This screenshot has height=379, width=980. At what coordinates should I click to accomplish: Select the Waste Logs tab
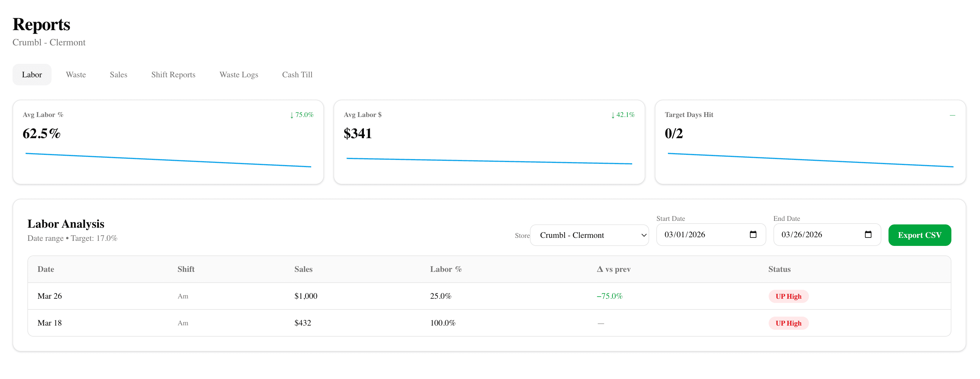(238, 75)
